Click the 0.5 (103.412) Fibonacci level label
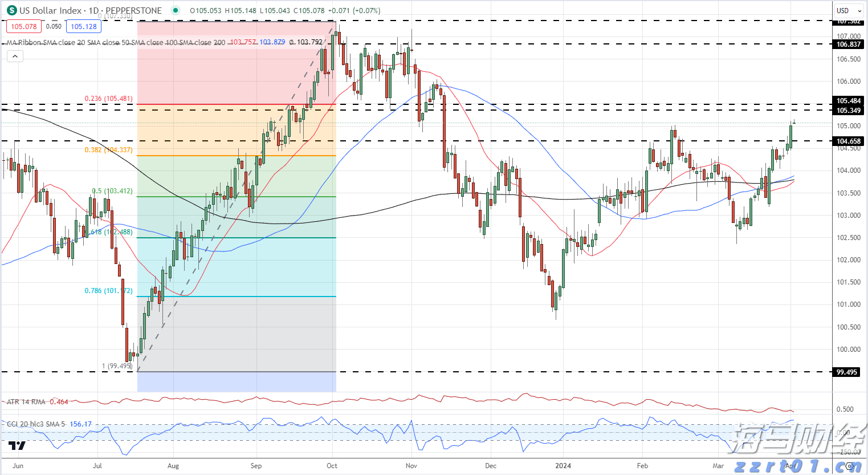The height and width of the screenshot is (475, 868). click(x=112, y=191)
